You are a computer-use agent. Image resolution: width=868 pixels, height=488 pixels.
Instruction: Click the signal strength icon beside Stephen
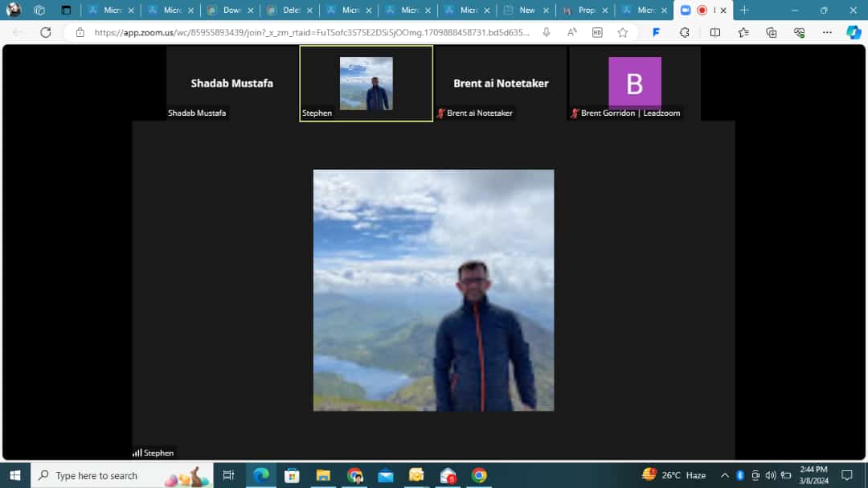(137, 453)
